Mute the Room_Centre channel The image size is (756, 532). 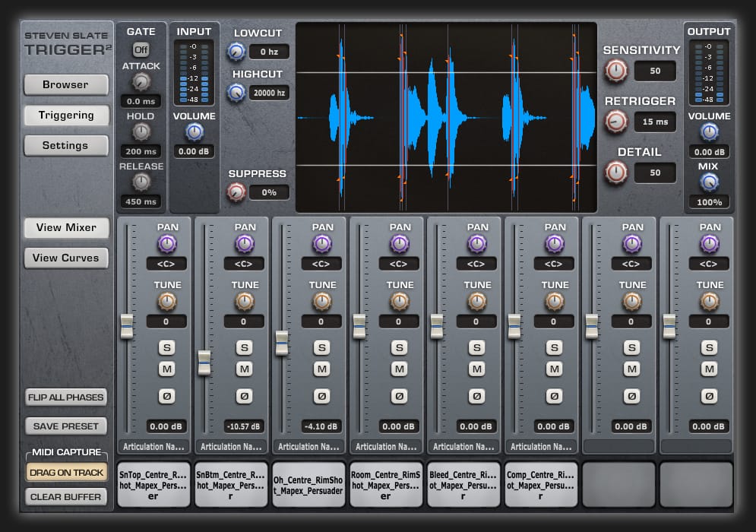[399, 369]
